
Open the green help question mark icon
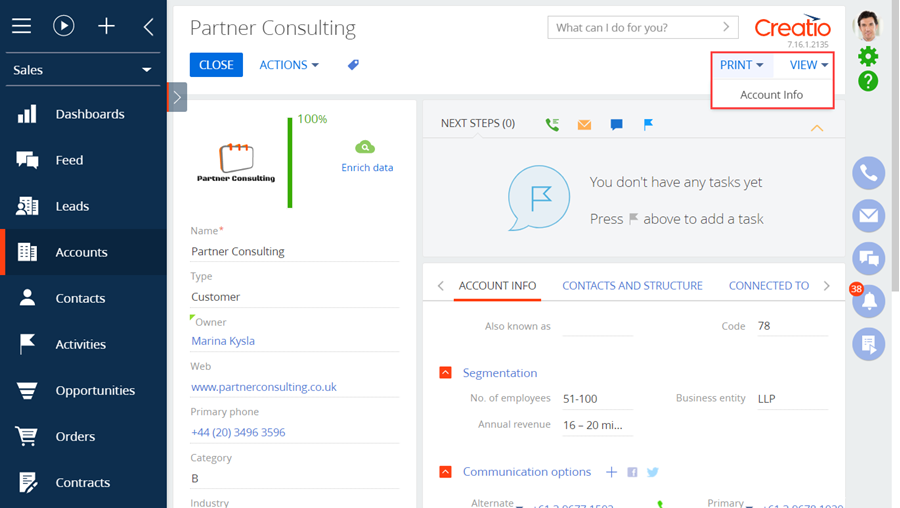[x=868, y=81]
